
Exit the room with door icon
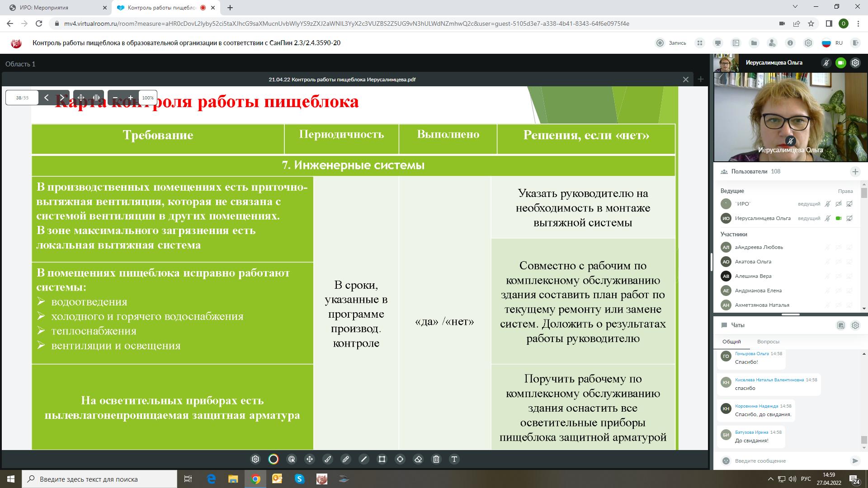click(855, 43)
